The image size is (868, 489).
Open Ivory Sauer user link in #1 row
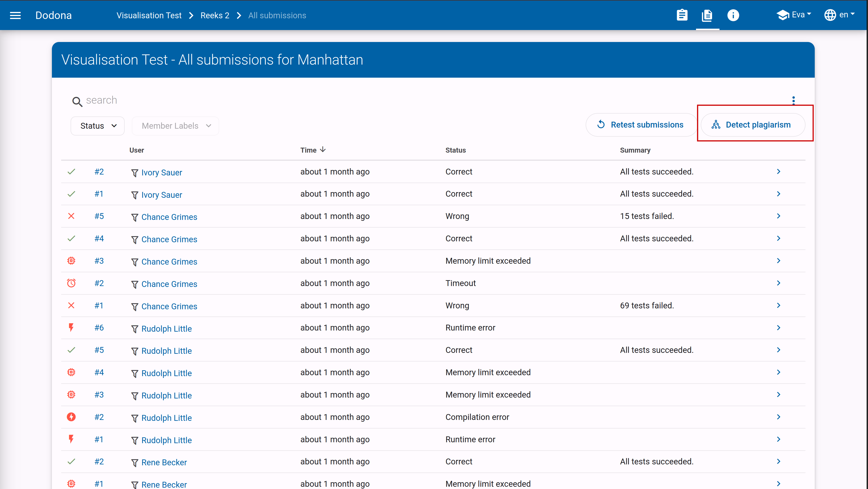[x=162, y=195]
